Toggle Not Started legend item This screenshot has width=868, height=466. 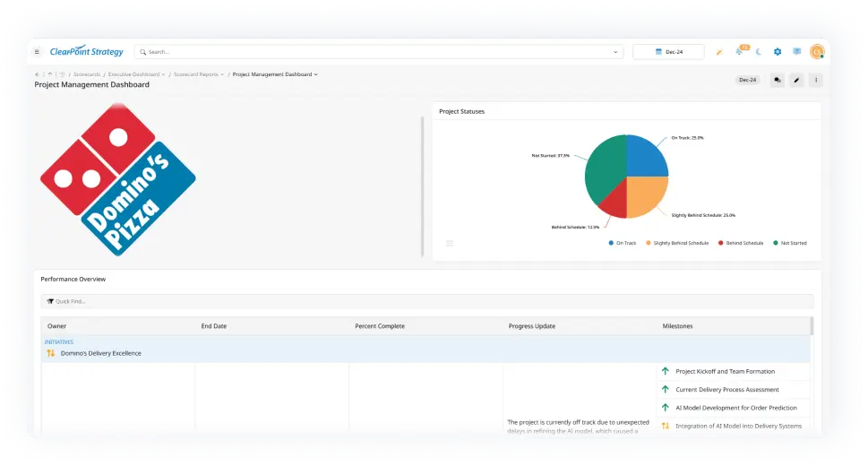(x=790, y=243)
